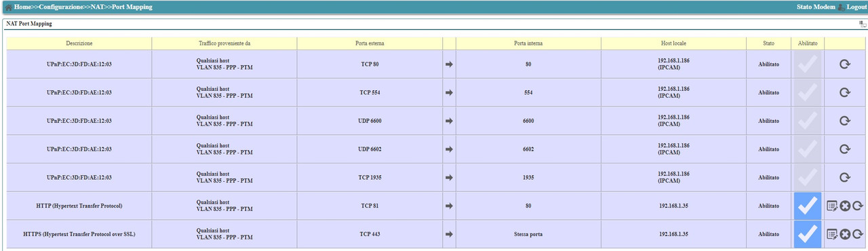
Task: Click internal port 554 cell
Action: [528, 92]
